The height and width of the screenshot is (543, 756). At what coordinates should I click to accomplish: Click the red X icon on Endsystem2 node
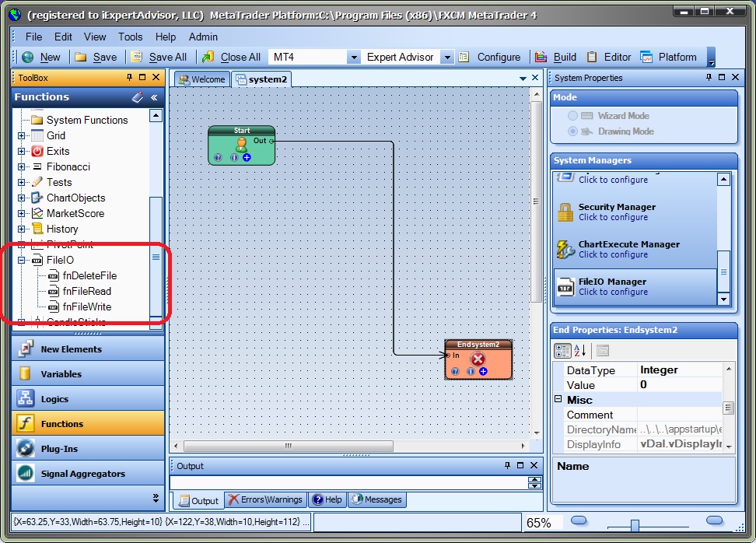tap(478, 359)
